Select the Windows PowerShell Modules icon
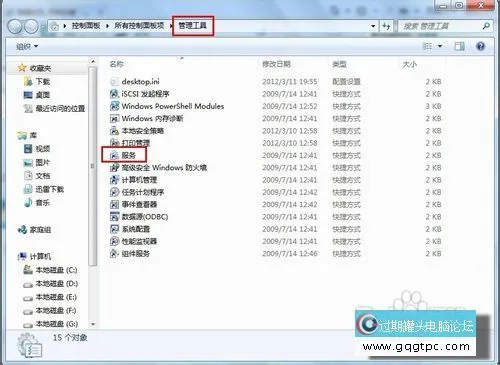 coord(114,106)
